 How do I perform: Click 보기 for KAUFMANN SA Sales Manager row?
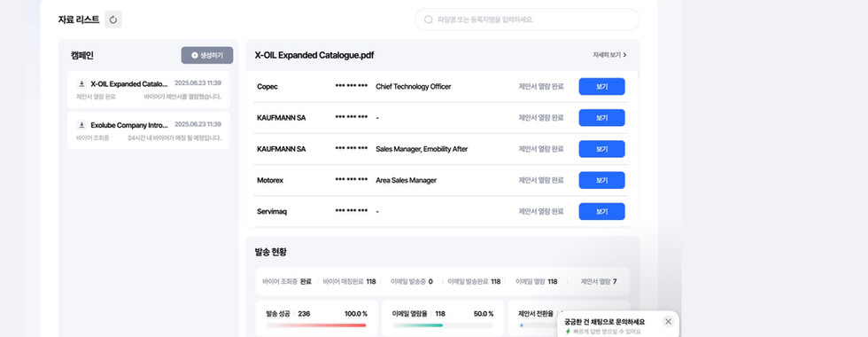point(601,149)
